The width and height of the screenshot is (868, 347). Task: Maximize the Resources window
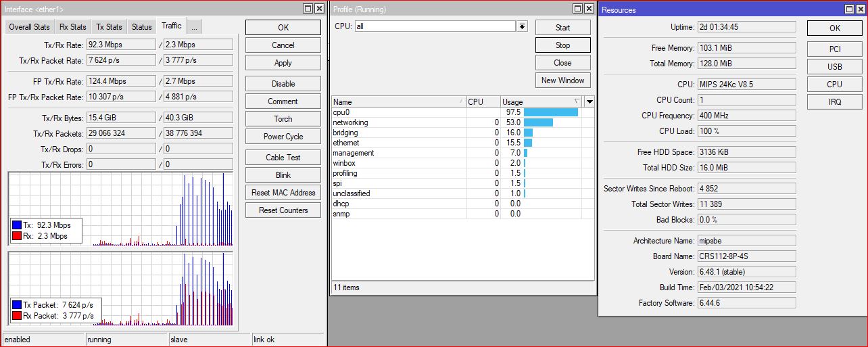pos(849,9)
